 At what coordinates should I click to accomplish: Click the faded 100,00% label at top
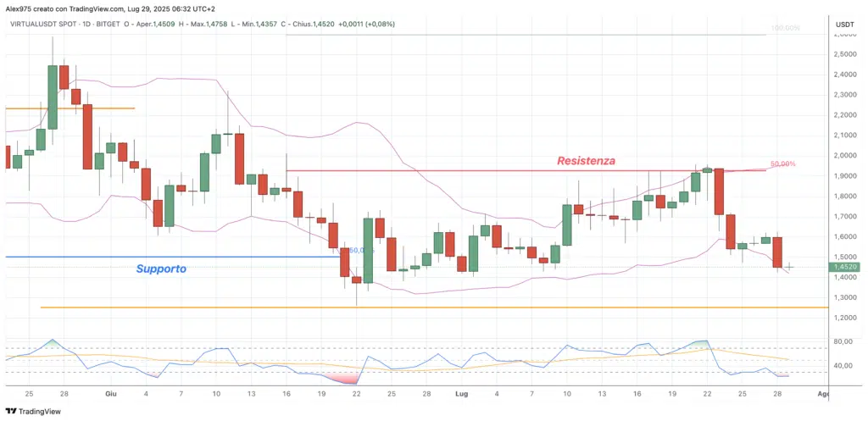click(x=782, y=29)
